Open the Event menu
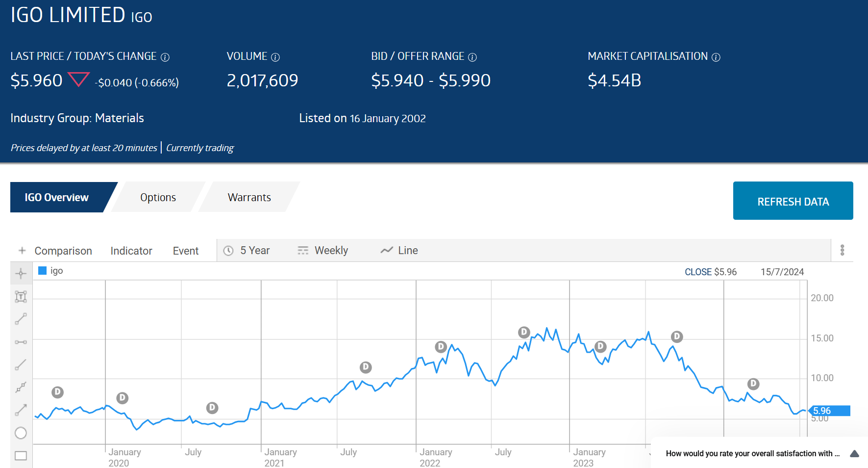Image resolution: width=868 pixels, height=468 pixels. [186, 251]
